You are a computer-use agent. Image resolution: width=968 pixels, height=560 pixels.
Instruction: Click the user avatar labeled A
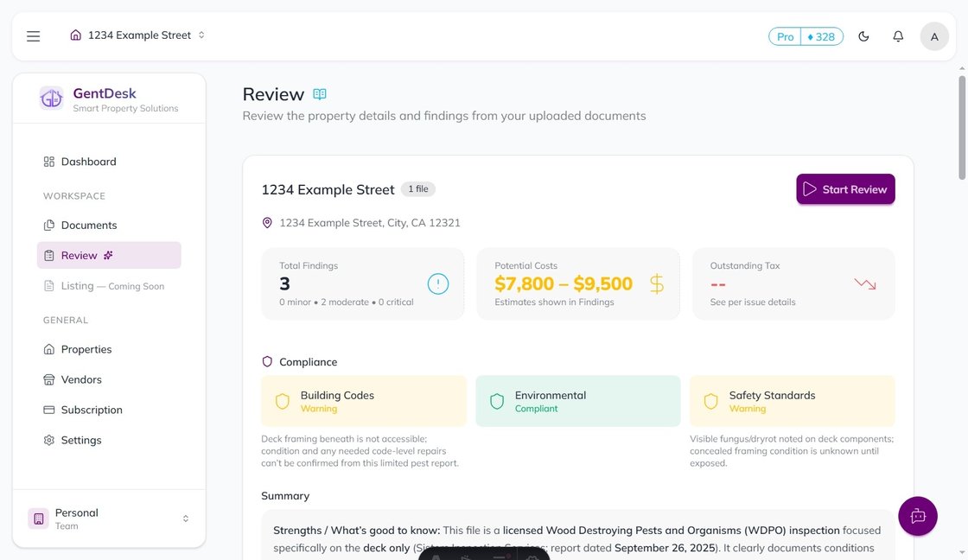(x=934, y=36)
